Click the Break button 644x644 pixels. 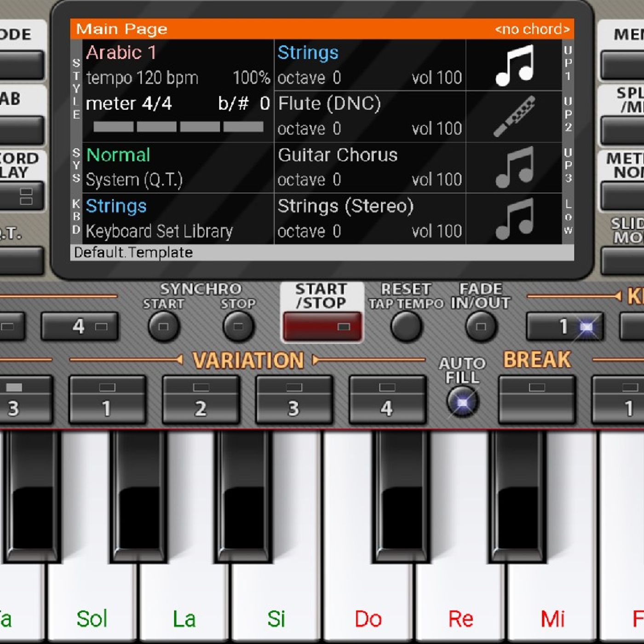coord(537,399)
